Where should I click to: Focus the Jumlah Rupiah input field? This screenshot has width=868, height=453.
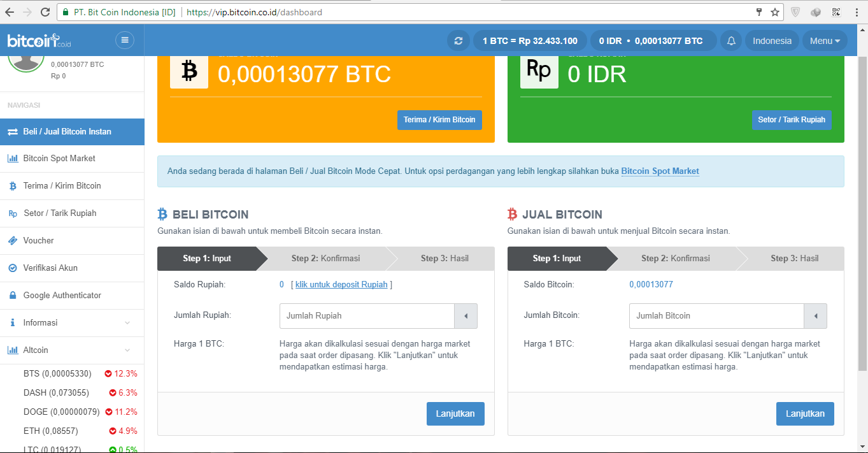(x=367, y=316)
